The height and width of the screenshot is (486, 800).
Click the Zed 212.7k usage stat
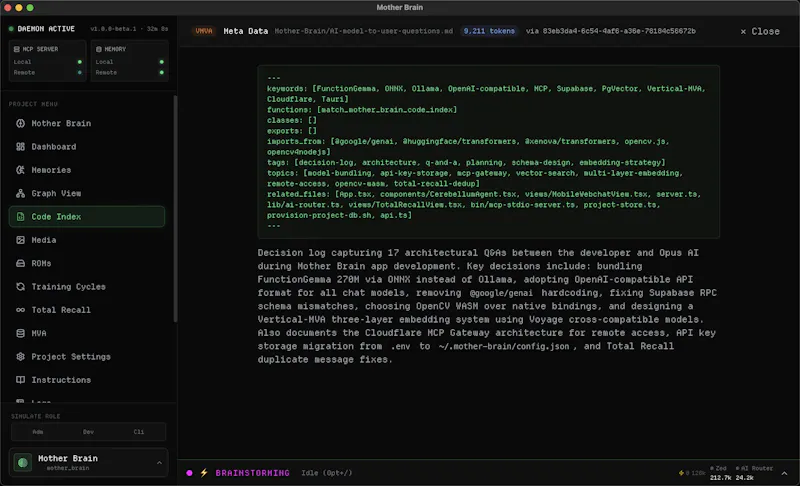(x=720, y=473)
